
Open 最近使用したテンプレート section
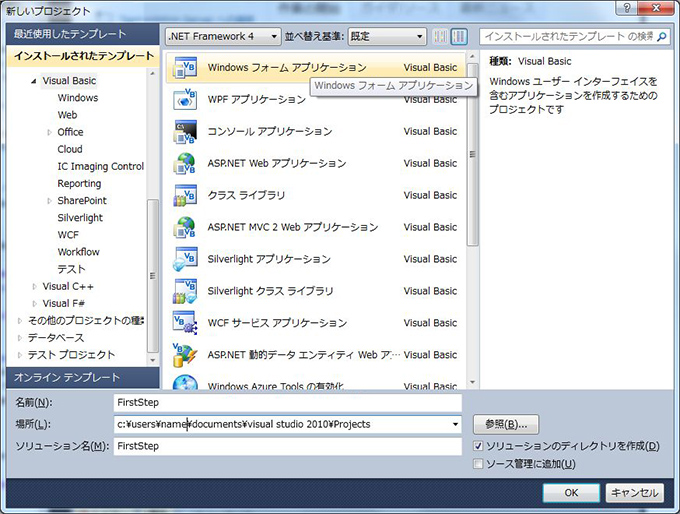tap(83, 34)
